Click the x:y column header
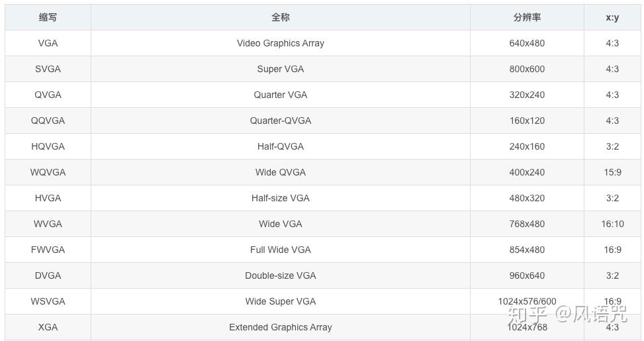 pyautogui.click(x=612, y=17)
